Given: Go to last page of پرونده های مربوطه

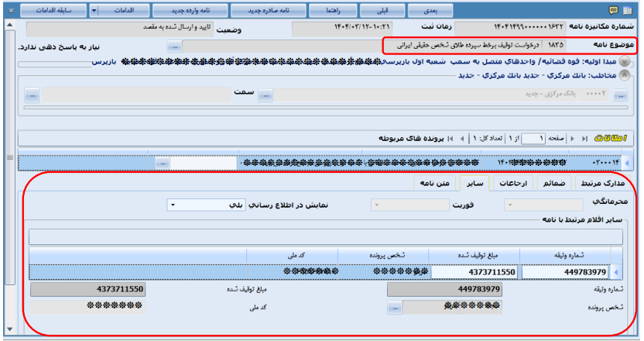Looking at the screenshot, I should [x=585, y=139].
